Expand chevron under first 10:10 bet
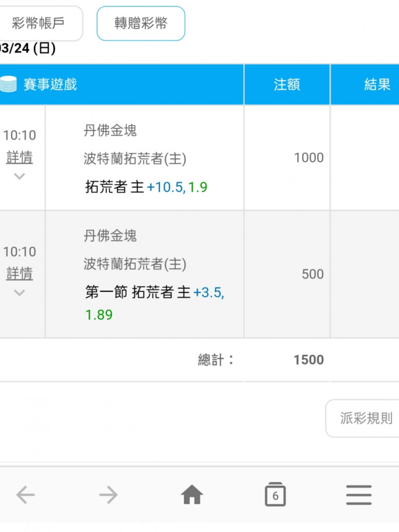 click(20, 176)
